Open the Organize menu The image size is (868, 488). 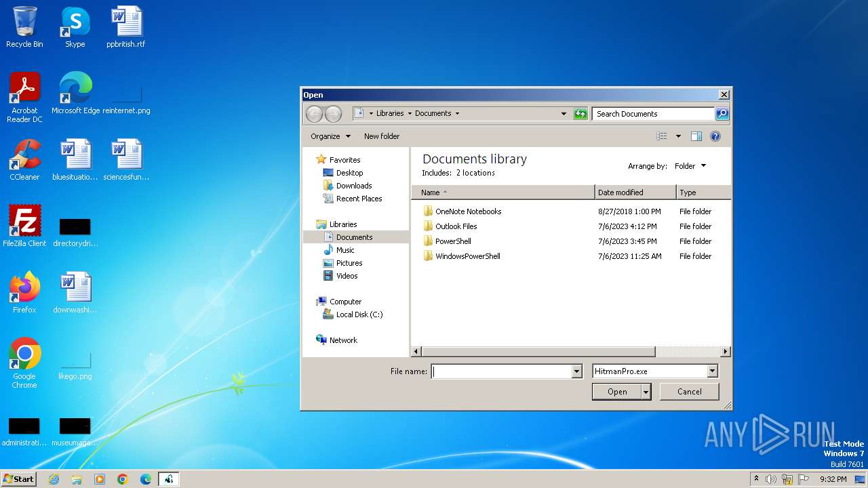[331, 136]
